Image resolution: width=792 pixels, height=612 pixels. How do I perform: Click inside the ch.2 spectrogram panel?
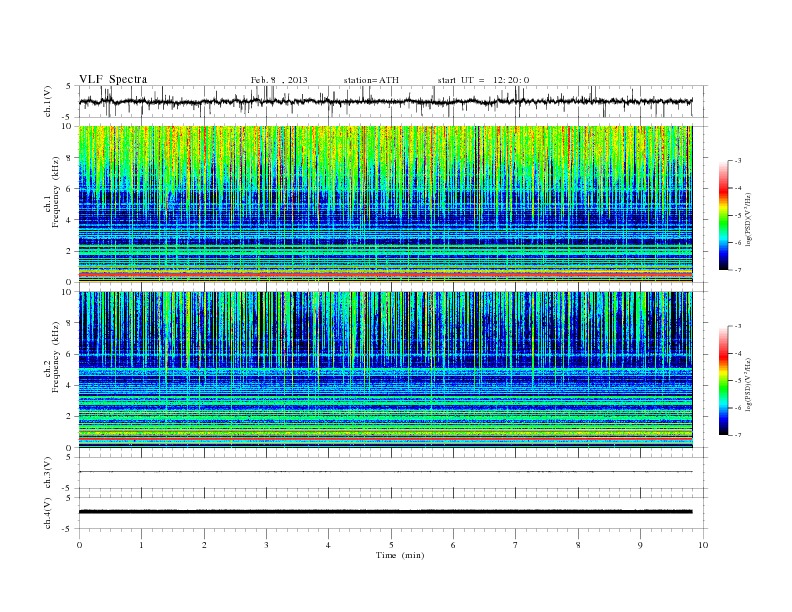(386, 369)
